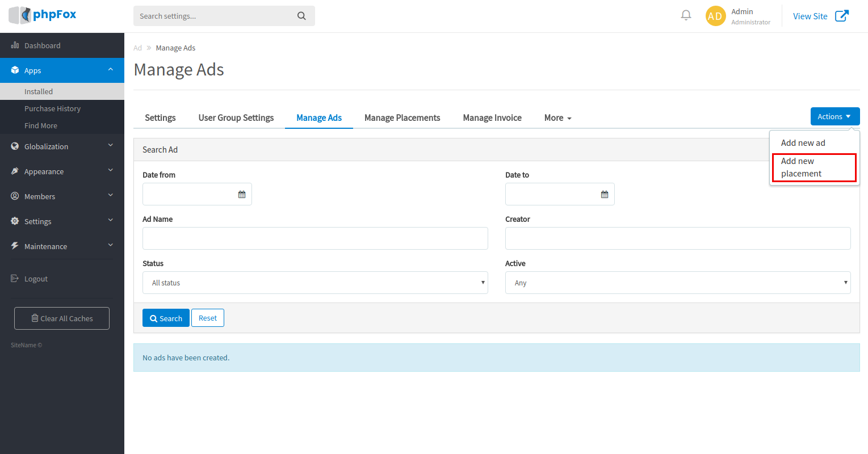Click the notification bell icon
The image size is (868, 454).
point(686,15)
